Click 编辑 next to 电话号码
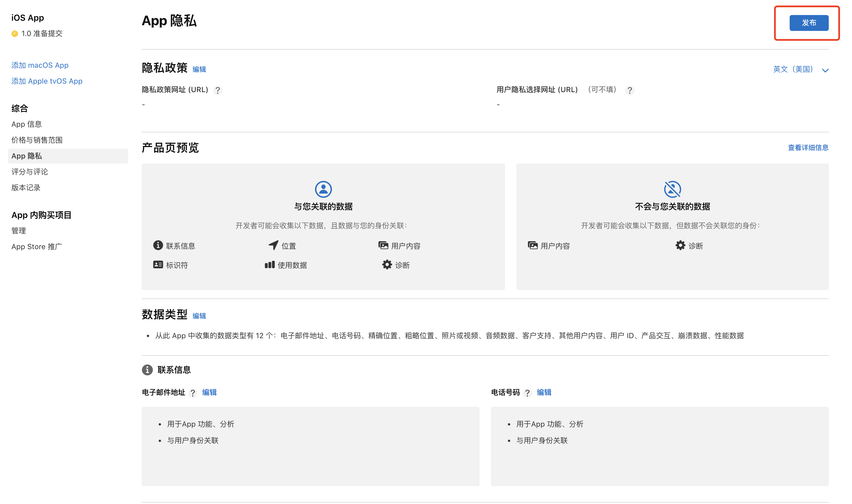 544,392
